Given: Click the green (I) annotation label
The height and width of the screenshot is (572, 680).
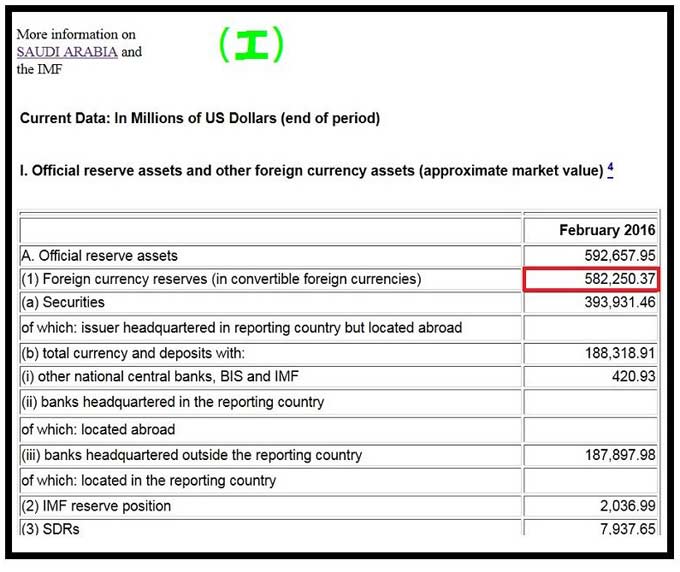Looking at the screenshot, I should (x=252, y=45).
